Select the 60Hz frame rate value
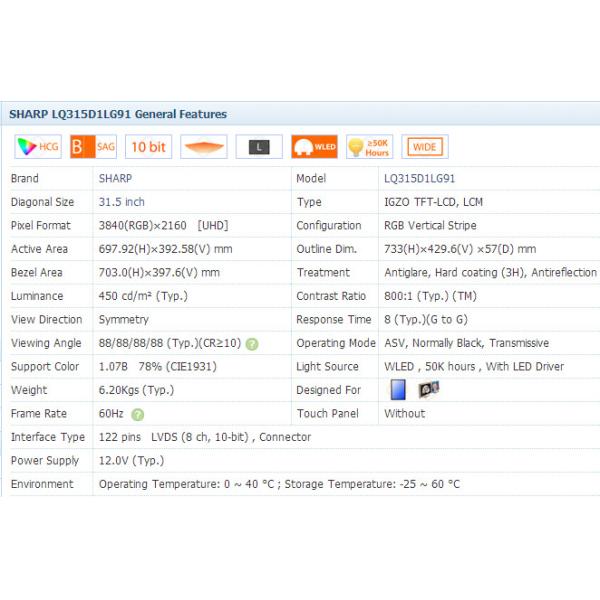The height and width of the screenshot is (600, 600). (x=111, y=414)
